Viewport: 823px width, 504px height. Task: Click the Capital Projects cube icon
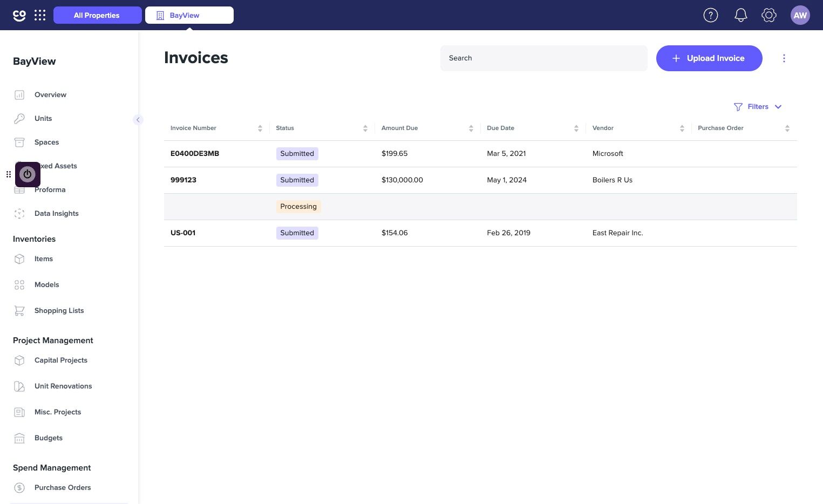[19, 360]
